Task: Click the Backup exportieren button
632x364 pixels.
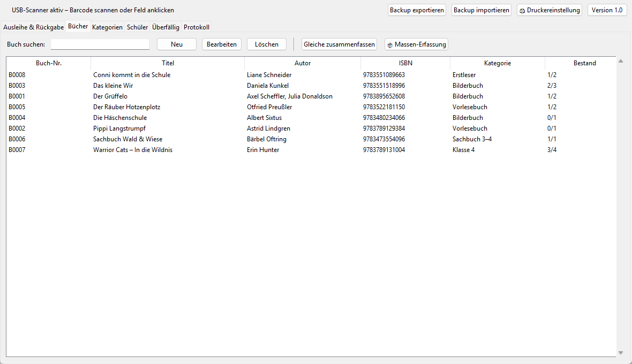Action: [x=417, y=10]
